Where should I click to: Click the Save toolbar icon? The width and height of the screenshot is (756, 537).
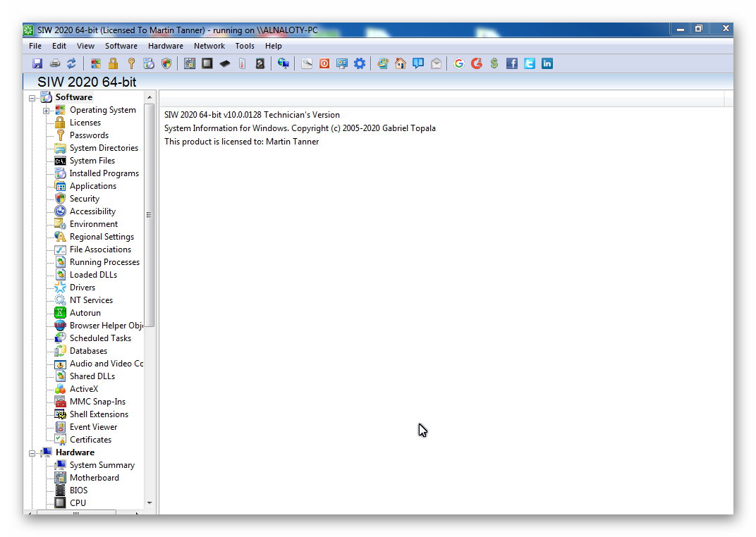click(37, 63)
